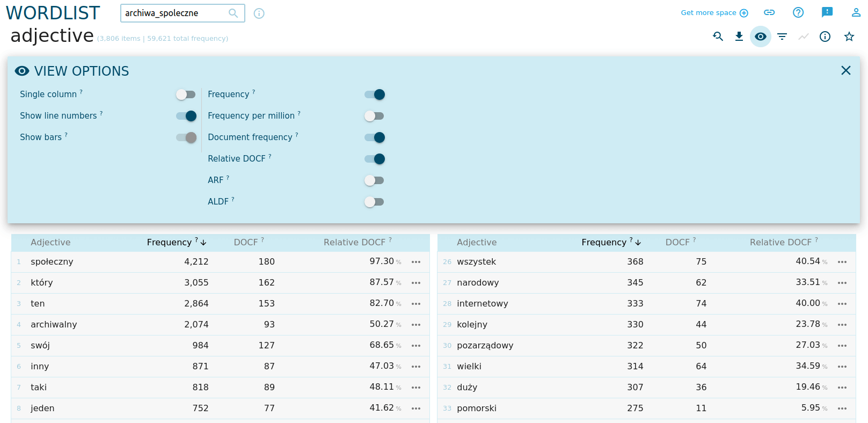Open corpus info icon next to search box

tap(259, 13)
